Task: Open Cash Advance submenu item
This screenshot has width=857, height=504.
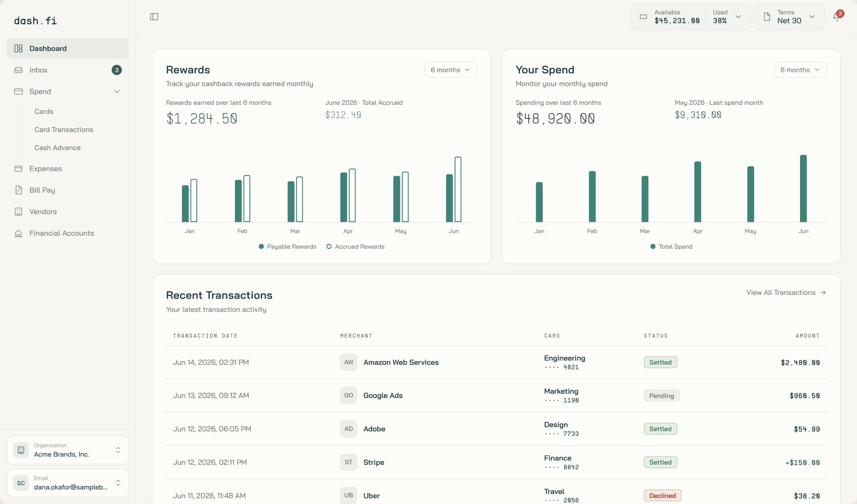Action: pos(58,148)
